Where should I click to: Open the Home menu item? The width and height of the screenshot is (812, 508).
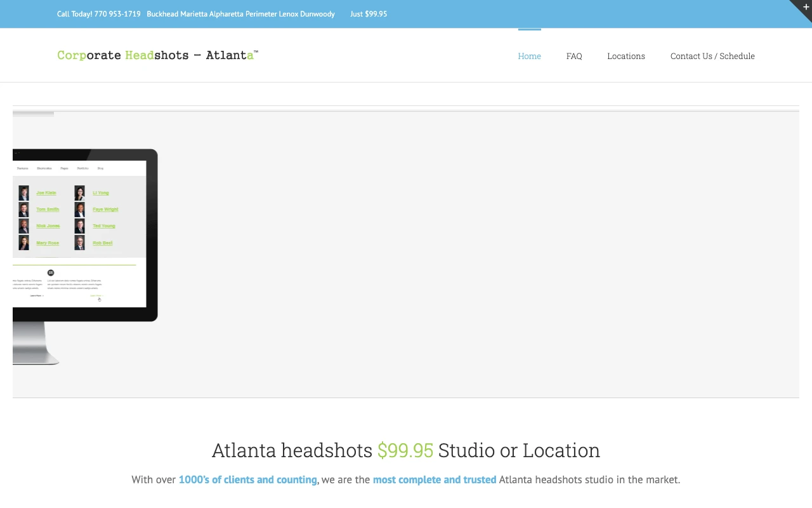529,56
